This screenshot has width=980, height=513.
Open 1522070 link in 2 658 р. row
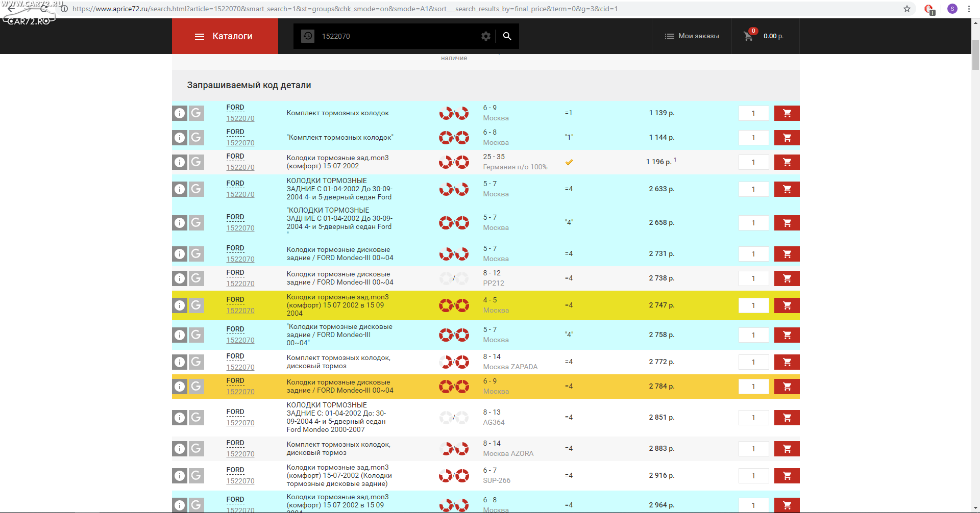pos(240,228)
